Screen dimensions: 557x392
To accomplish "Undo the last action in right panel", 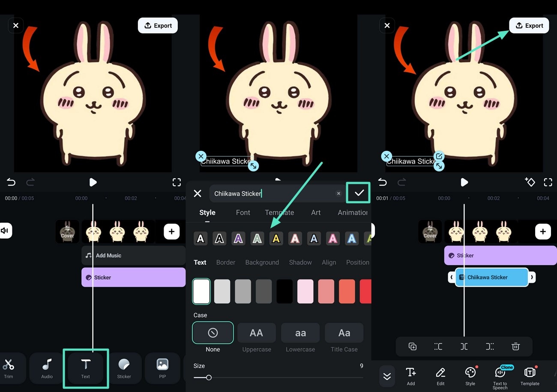I will point(382,183).
